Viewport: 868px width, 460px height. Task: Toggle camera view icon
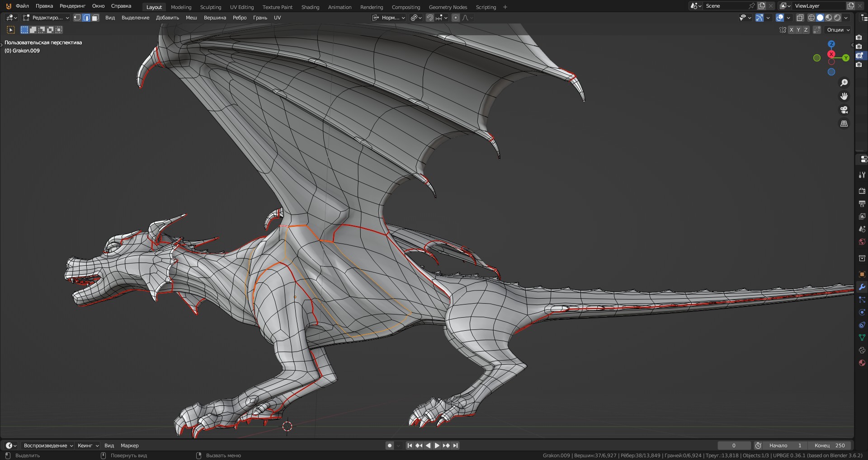click(844, 110)
